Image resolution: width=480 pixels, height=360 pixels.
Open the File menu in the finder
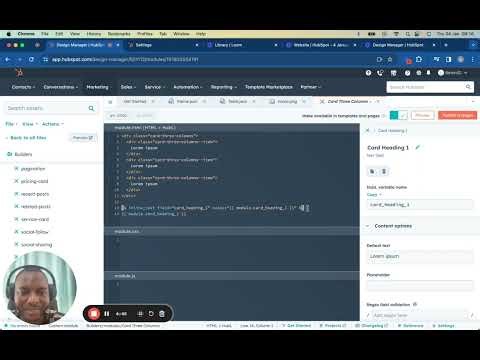pyautogui.click(x=11, y=124)
